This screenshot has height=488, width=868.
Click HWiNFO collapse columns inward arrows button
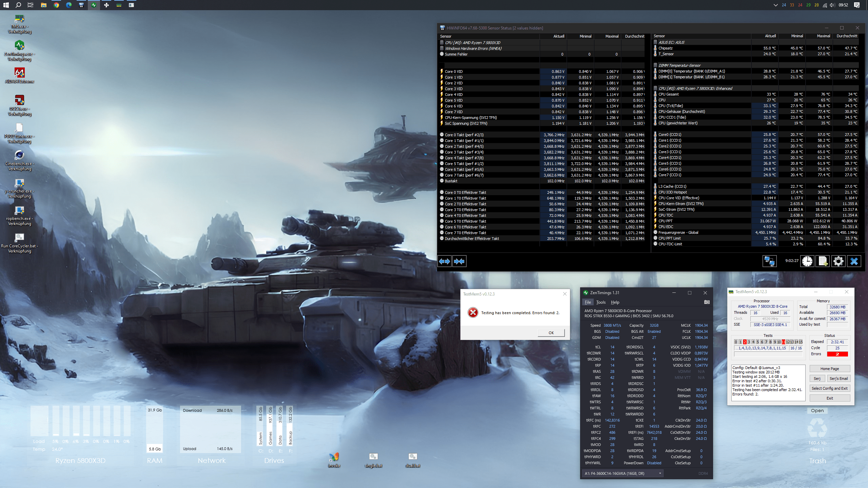459,261
